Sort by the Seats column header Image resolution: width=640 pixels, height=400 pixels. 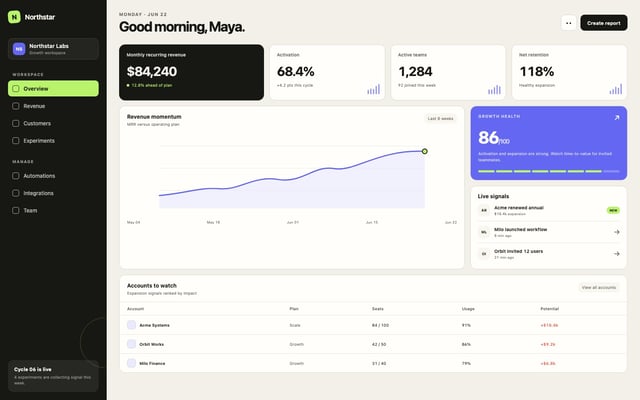pos(378,309)
